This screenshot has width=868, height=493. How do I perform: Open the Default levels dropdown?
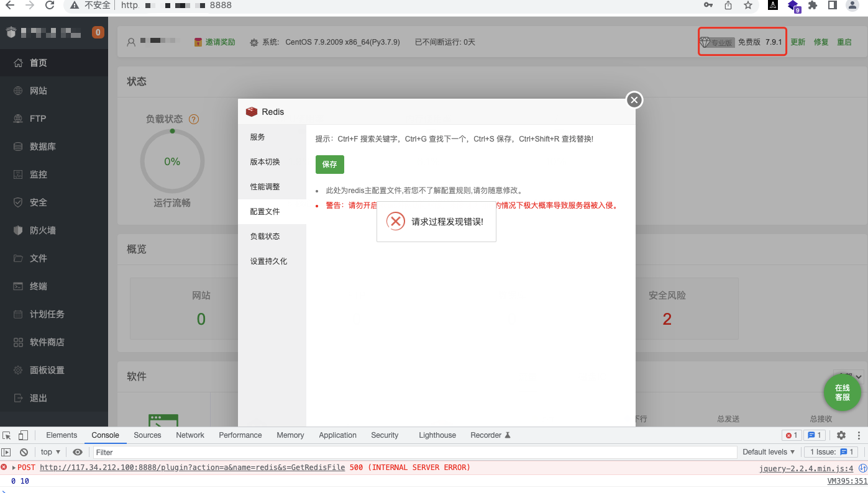[x=769, y=452]
